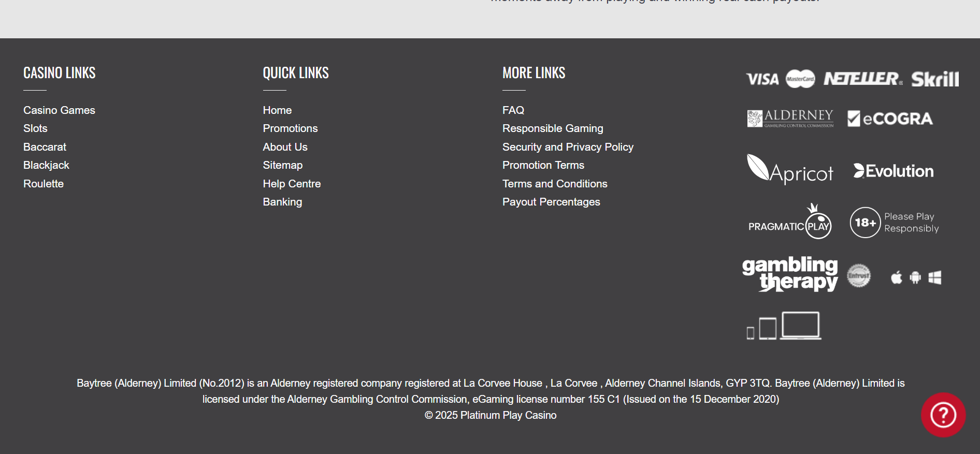The height and width of the screenshot is (454, 980).
Task: Open the Banking page link
Action: (282, 202)
